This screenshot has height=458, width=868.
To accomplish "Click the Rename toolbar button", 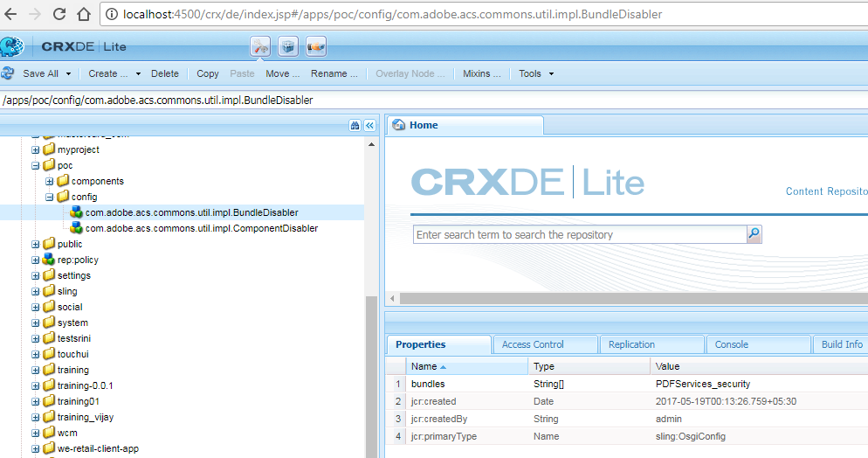I will pos(334,73).
